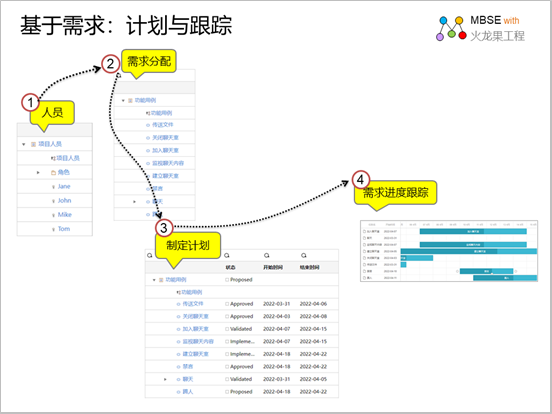Click the 开始时间 column header
Screen dimensions: 552x414
[x=273, y=268]
